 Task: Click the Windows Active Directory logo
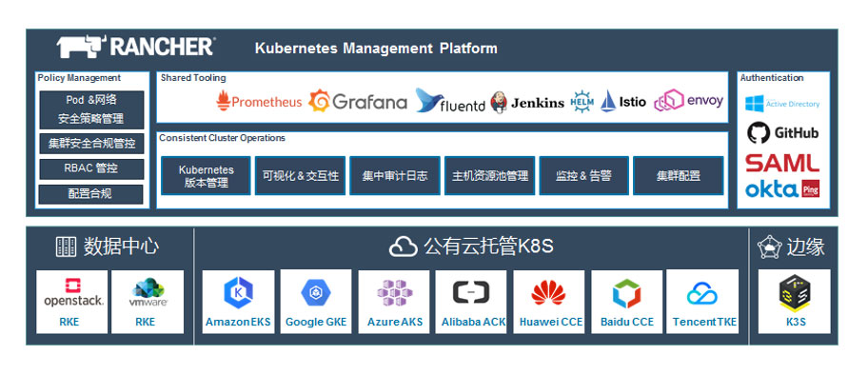[781, 104]
